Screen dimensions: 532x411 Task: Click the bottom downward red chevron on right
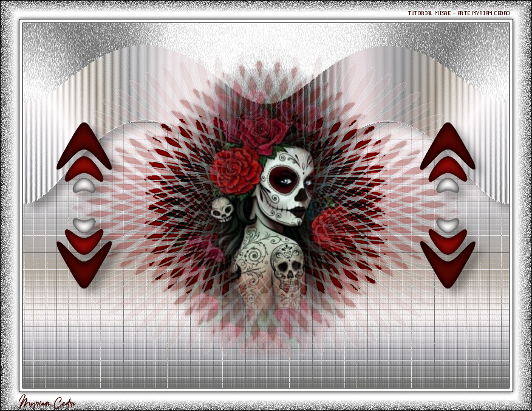(x=448, y=268)
